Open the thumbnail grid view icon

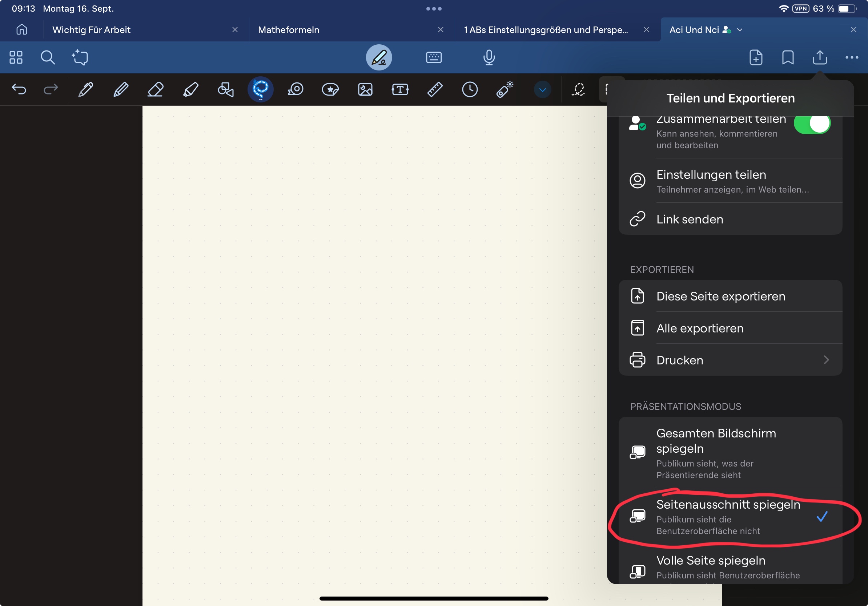[x=16, y=57]
